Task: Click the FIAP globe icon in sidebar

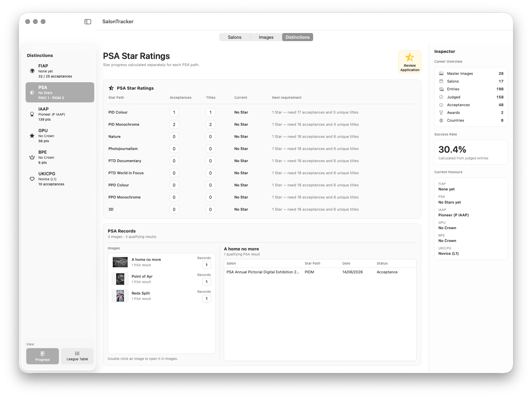Action: click(x=32, y=71)
